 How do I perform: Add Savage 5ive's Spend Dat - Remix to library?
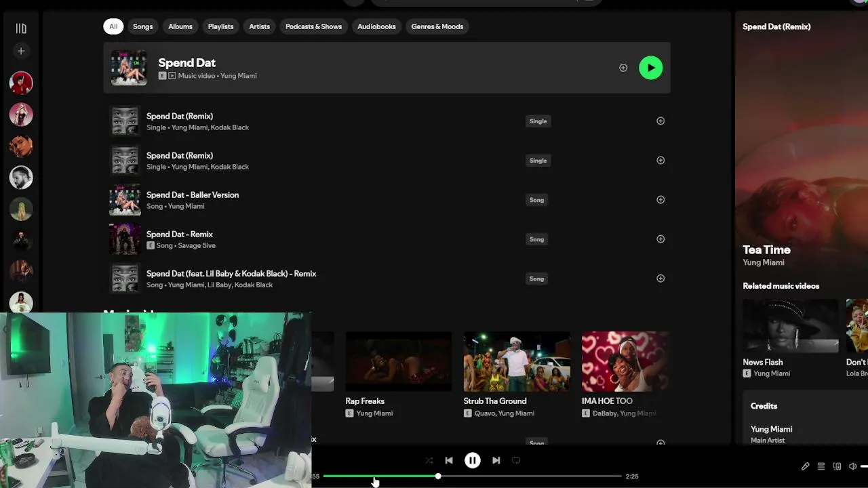click(x=660, y=239)
